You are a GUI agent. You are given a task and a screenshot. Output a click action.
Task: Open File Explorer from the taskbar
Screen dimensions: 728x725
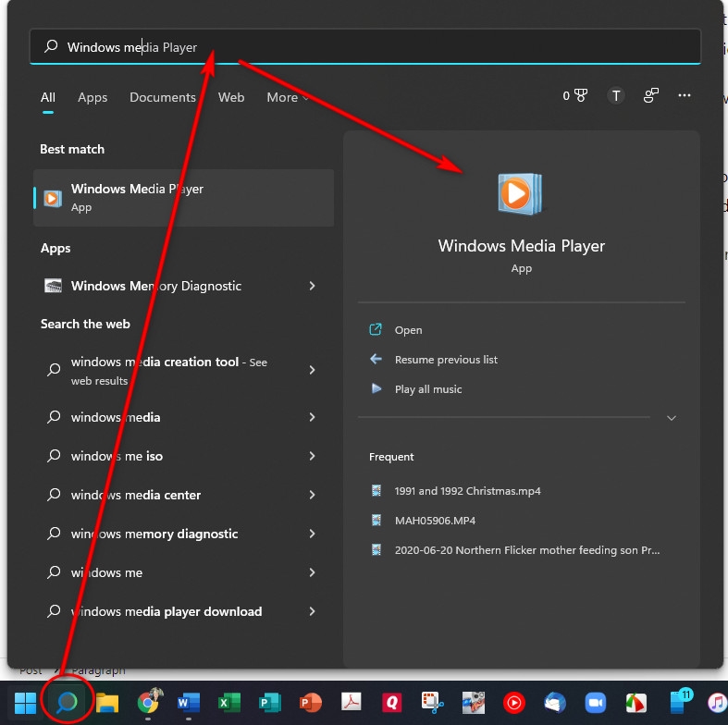[107, 703]
